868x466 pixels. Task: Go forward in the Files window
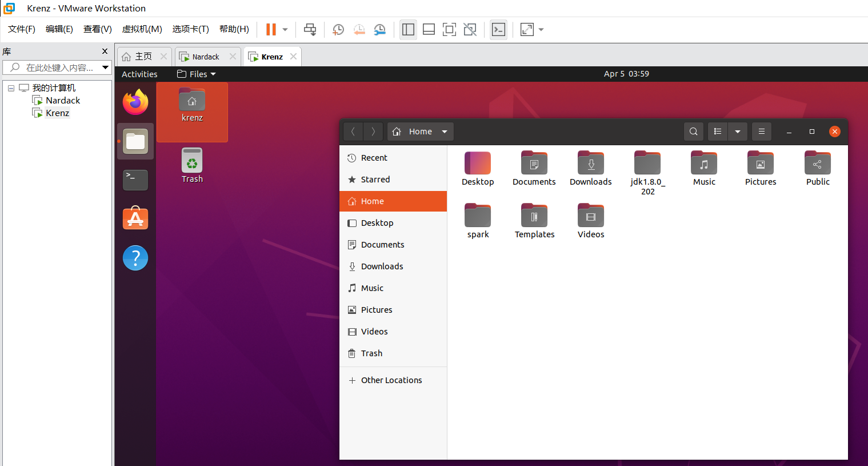[x=373, y=132]
